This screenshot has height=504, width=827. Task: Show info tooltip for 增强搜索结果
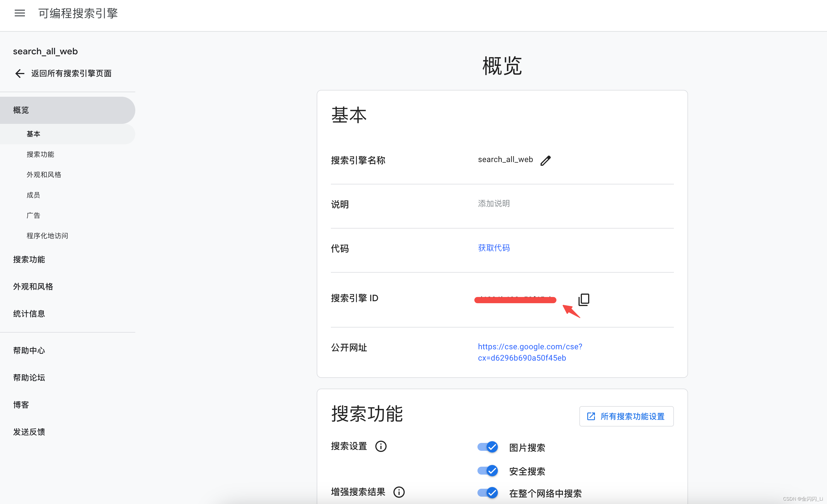click(399, 492)
